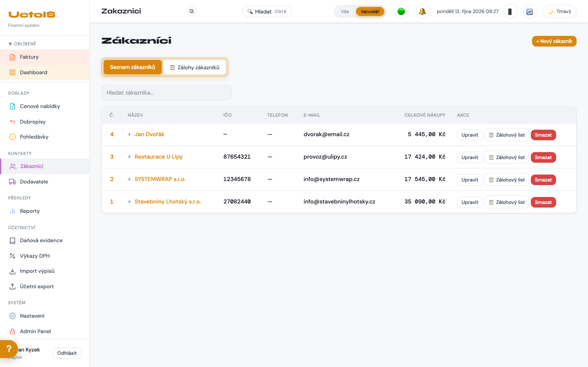Screen dimensions: 588x367
Task: Focus the Hledat zákazníka search field
Action: [x=166, y=93]
